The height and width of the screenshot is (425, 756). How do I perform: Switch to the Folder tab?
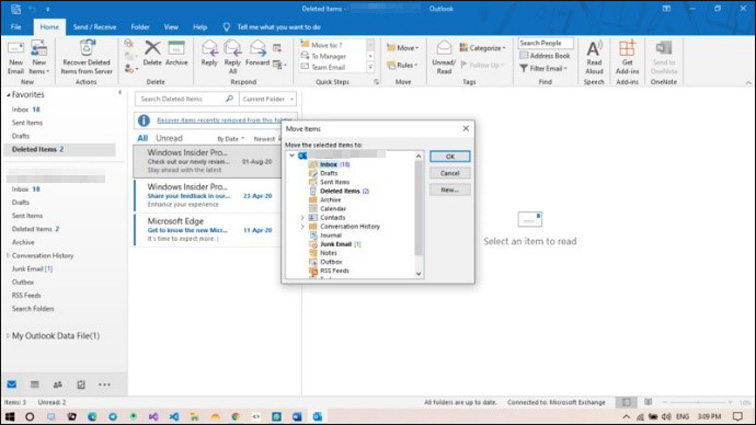(140, 27)
